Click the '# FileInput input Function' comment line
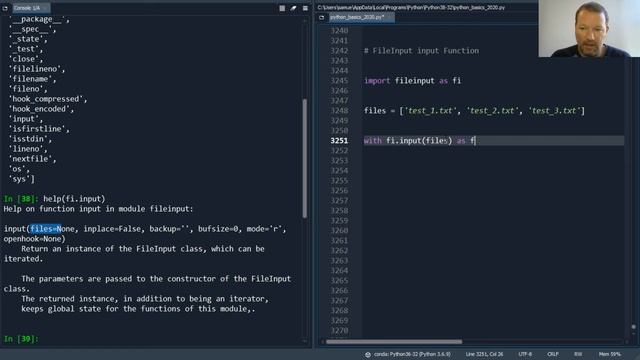The height and width of the screenshot is (360, 640). pyautogui.click(x=421, y=51)
